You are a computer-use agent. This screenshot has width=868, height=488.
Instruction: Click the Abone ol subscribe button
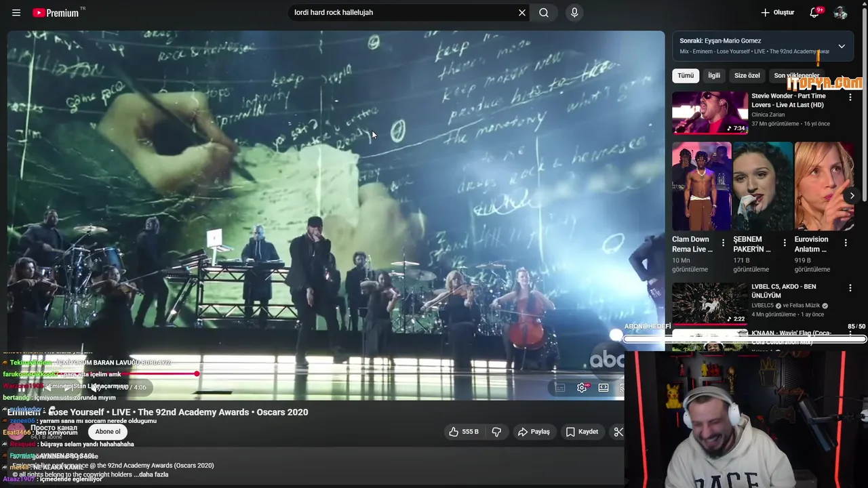point(108,432)
